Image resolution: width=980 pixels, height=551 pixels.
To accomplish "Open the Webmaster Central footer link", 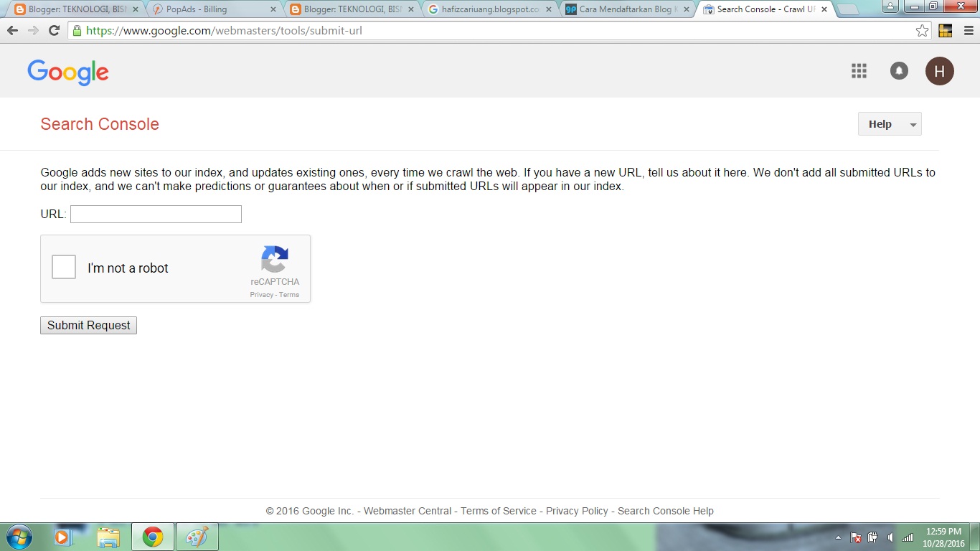I will tap(407, 511).
